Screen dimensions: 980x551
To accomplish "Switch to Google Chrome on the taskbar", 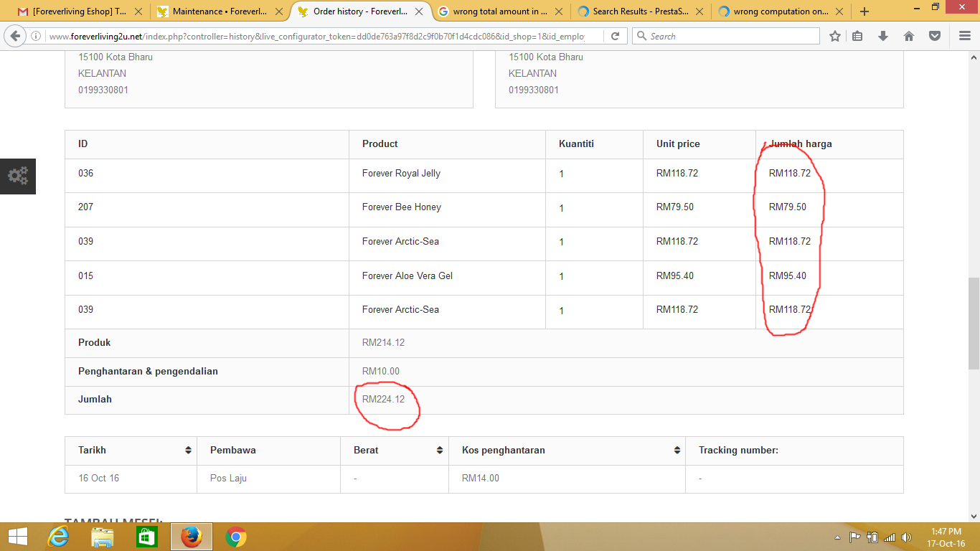I will tap(236, 537).
